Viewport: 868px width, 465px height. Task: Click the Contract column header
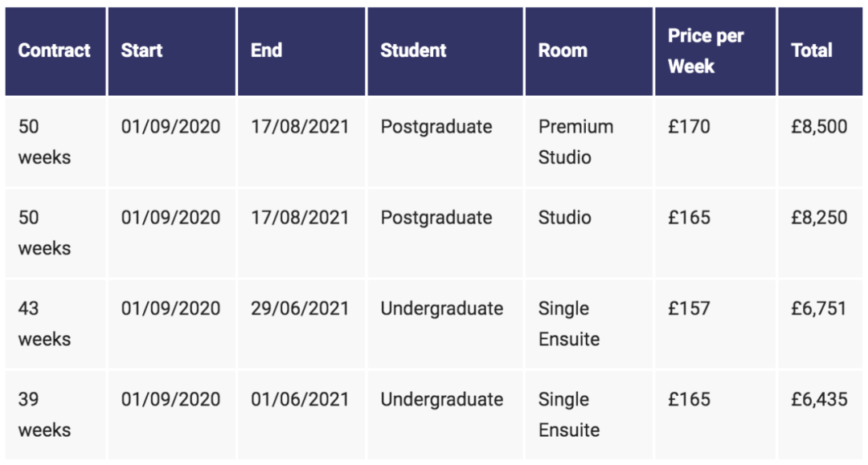(55, 51)
